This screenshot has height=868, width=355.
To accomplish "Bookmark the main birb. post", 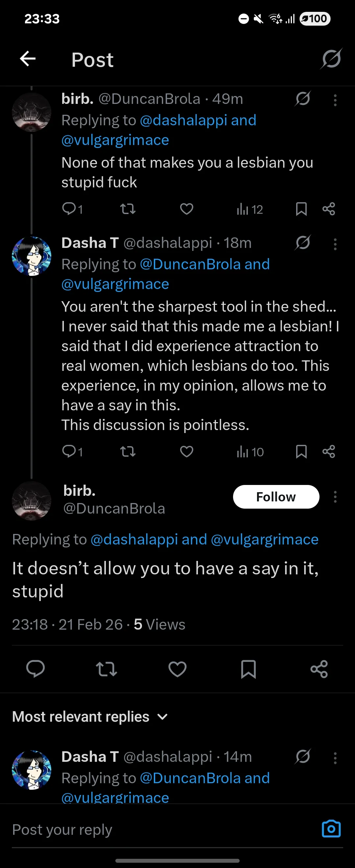I will [248, 669].
